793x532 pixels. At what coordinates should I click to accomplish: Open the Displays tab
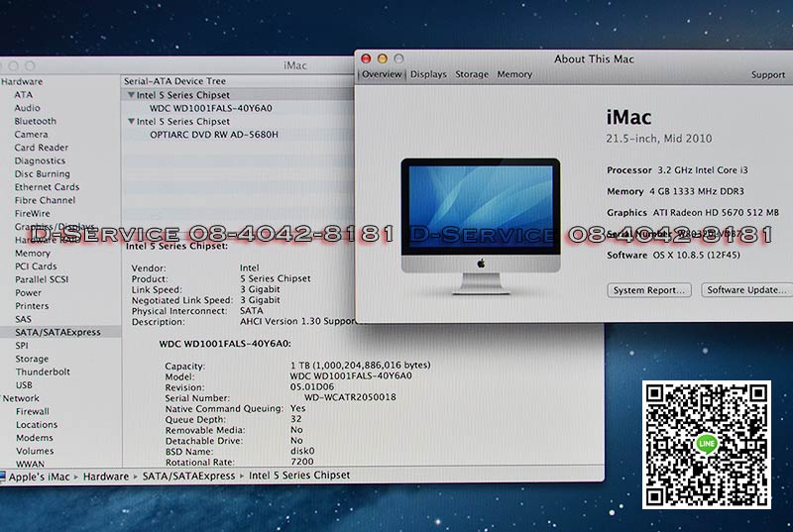428,74
